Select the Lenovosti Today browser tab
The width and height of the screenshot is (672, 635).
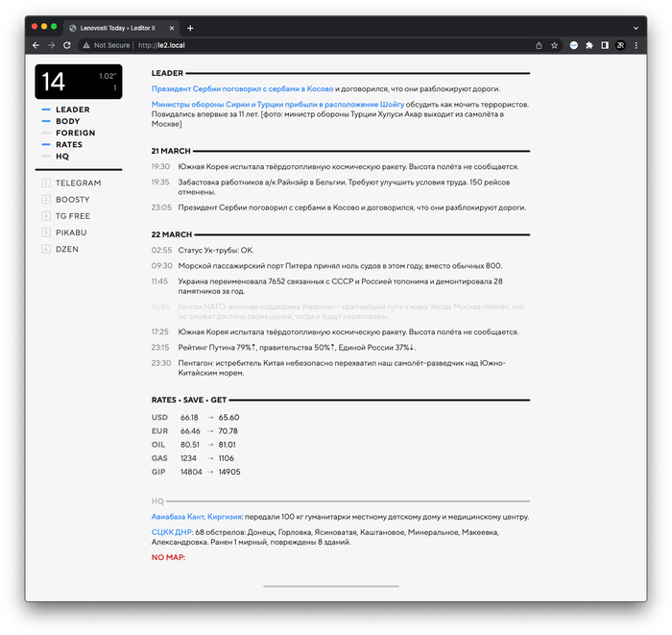(122, 28)
